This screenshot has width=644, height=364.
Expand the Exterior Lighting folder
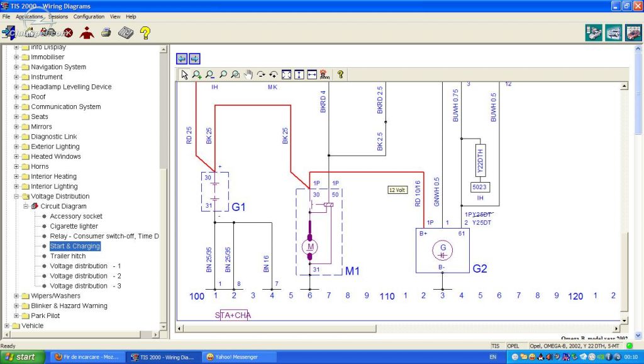click(16, 147)
